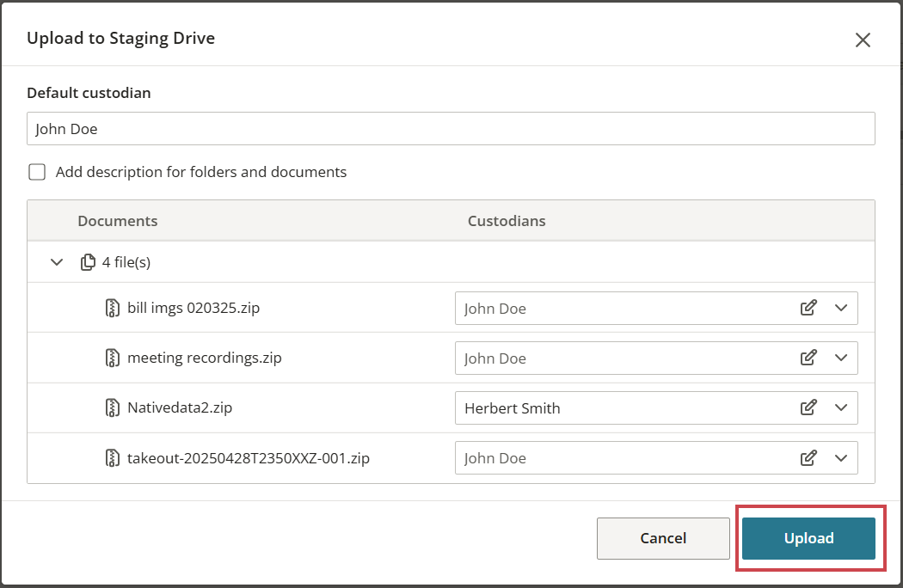Focus the Default custodian input field
The height and width of the screenshot is (588, 903).
(x=451, y=128)
